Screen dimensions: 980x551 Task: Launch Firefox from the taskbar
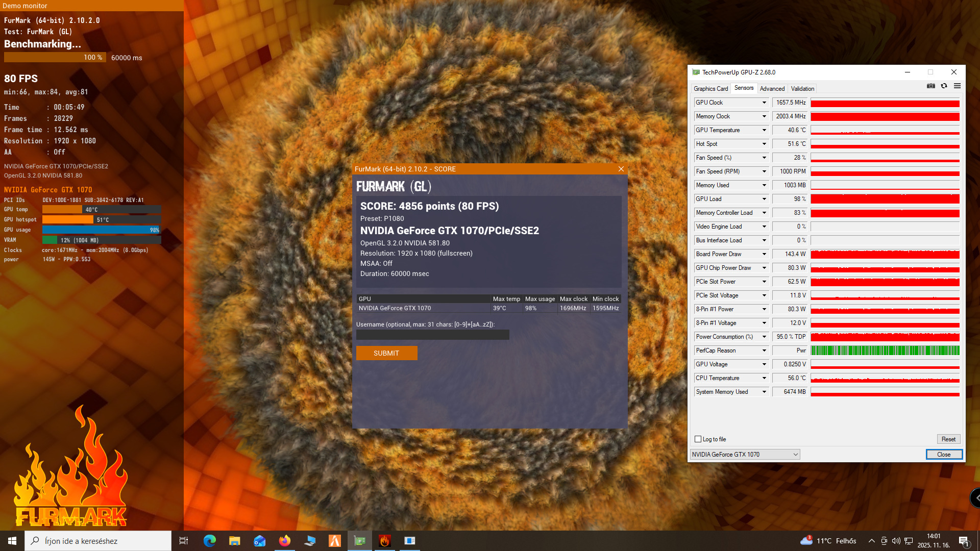(284, 541)
